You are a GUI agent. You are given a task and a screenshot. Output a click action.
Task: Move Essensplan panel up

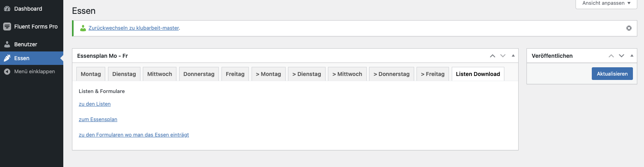[x=492, y=56]
